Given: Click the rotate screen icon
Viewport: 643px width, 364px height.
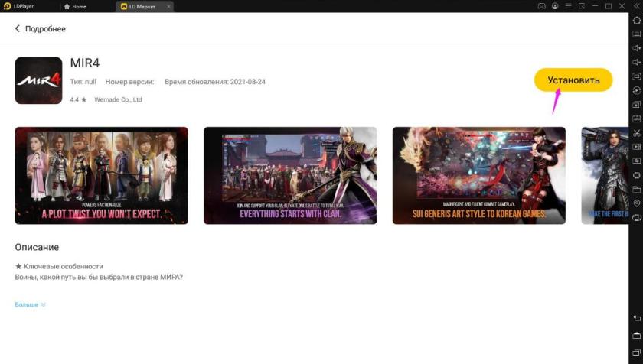Looking at the screenshot, I should click(x=636, y=217).
